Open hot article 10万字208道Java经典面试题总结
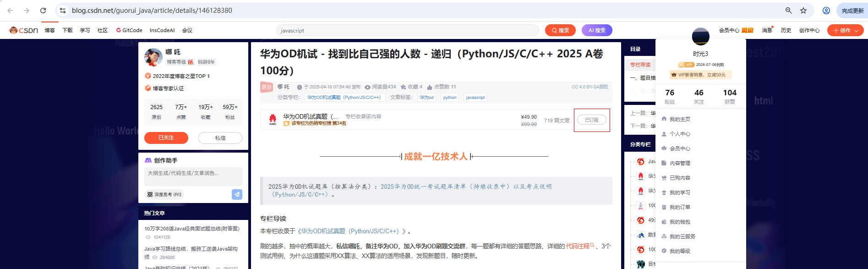This screenshot has width=868, height=269. [x=192, y=229]
